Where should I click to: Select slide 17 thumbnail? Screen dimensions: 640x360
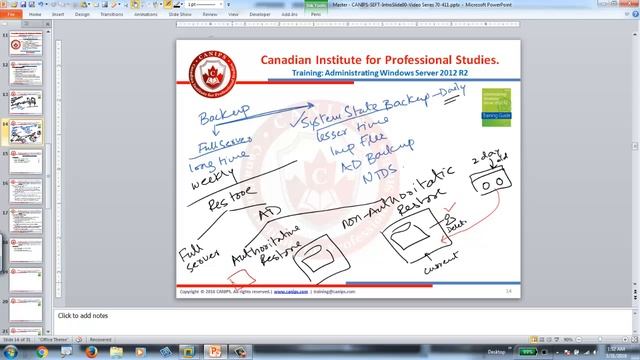(x=26, y=220)
